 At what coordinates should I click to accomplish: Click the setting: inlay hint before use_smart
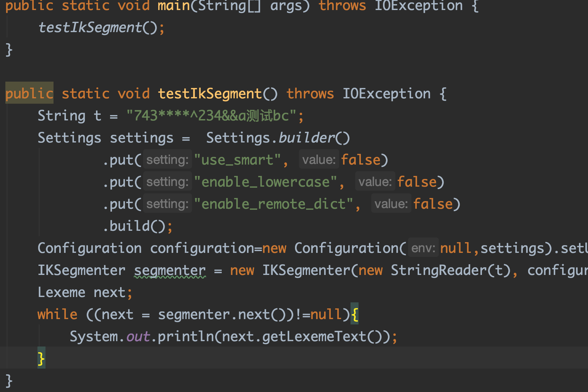[x=167, y=159]
